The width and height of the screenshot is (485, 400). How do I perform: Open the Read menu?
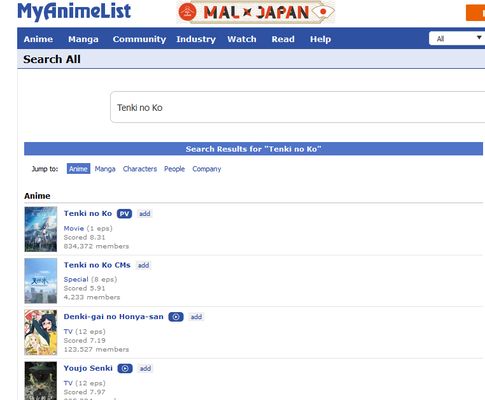click(x=283, y=39)
